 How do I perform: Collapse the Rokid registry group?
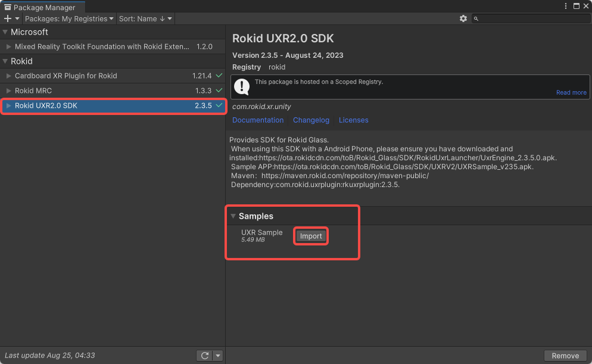(x=5, y=61)
